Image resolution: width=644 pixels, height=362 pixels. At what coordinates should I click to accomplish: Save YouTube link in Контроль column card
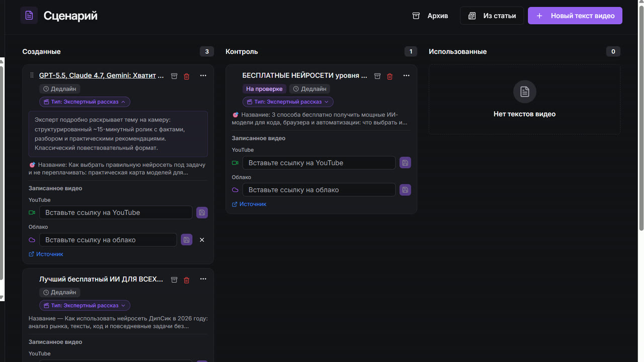point(405,163)
